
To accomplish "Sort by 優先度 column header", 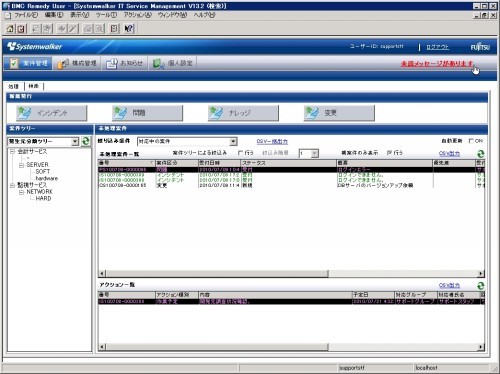I will pyautogui.click(x=454, y=163).
